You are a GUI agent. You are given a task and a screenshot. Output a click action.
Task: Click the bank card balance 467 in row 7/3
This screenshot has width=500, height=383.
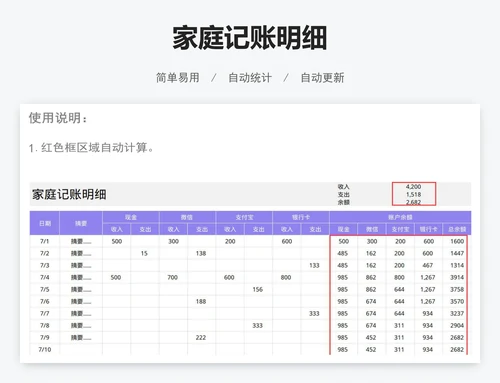pyautogui.click(x=428, y=265)
